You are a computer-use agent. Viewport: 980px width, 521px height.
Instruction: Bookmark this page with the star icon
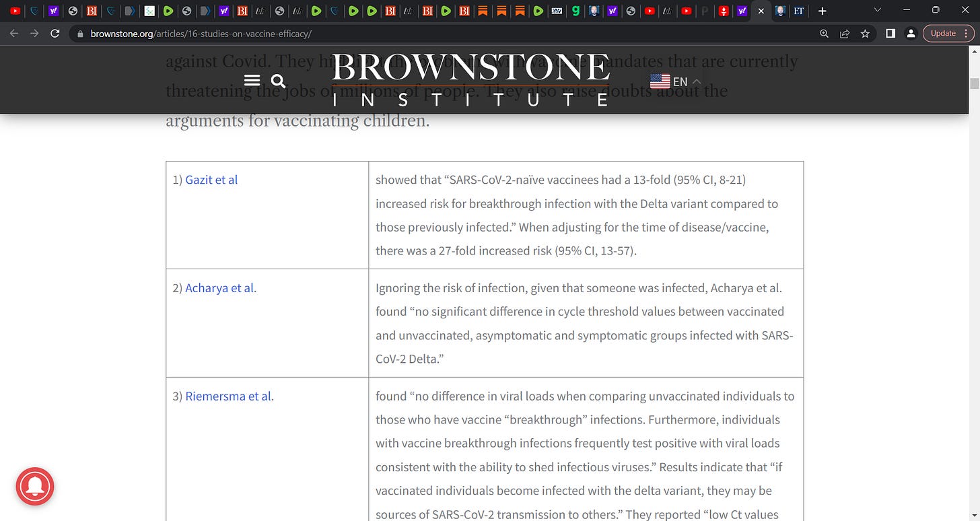click(x=865, y=34)
